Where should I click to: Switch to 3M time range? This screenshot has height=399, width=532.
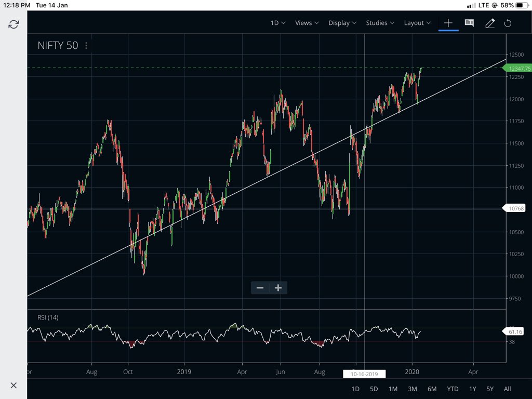pos(412,389)
